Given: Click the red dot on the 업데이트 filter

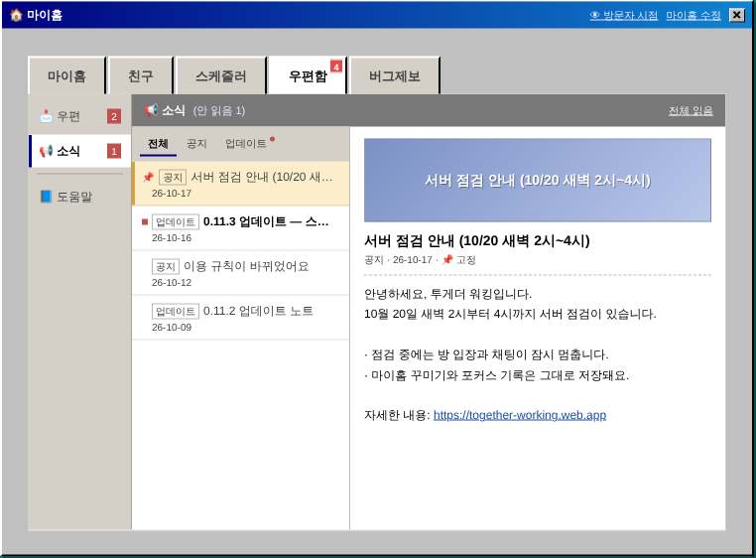Looking at the screenshot, I should (273, 139).
